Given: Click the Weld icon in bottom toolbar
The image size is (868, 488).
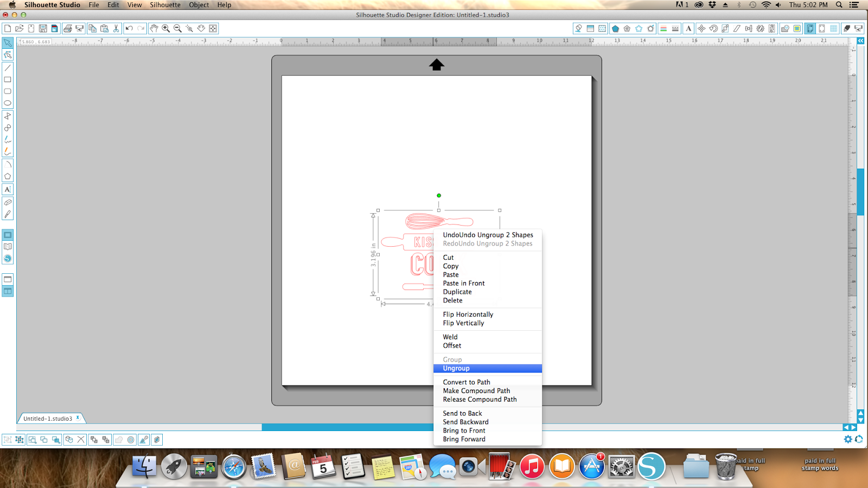Looking at the screenshot, I should 119,440.
